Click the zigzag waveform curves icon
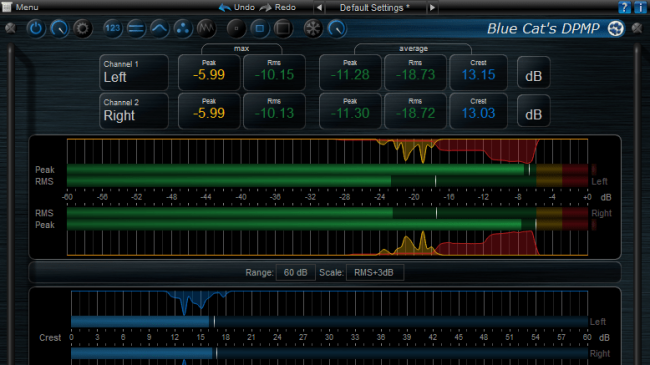The height and width of the screenshot is (365, 650). 206,29
